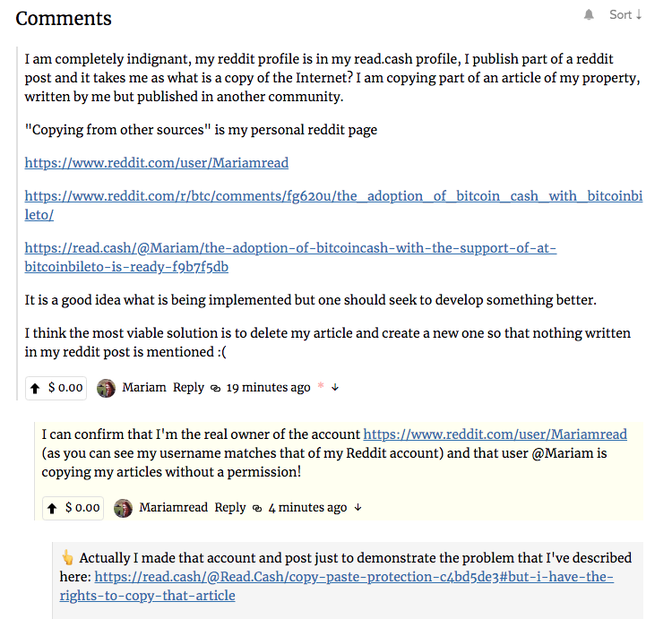Expand down-arrow menu on Mariamread's comment
The height and width of the screenshot is (619, 672).
coord(358,508)
